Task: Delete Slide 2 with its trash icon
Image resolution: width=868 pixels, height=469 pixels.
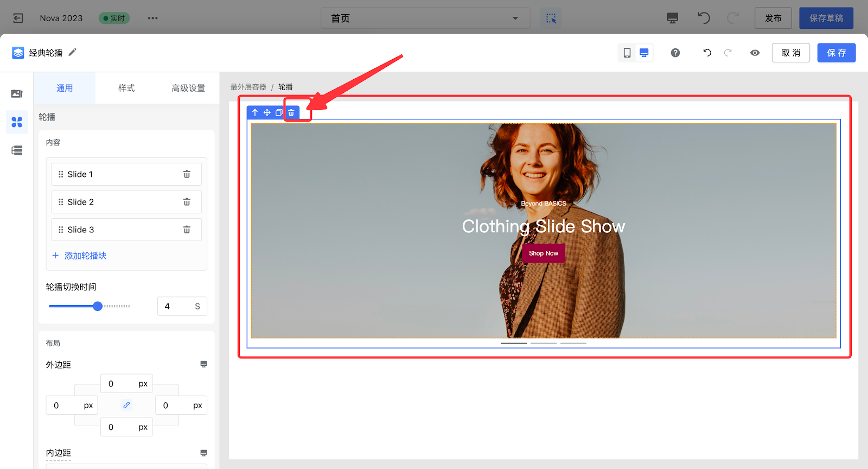Action: coord(187,202)
